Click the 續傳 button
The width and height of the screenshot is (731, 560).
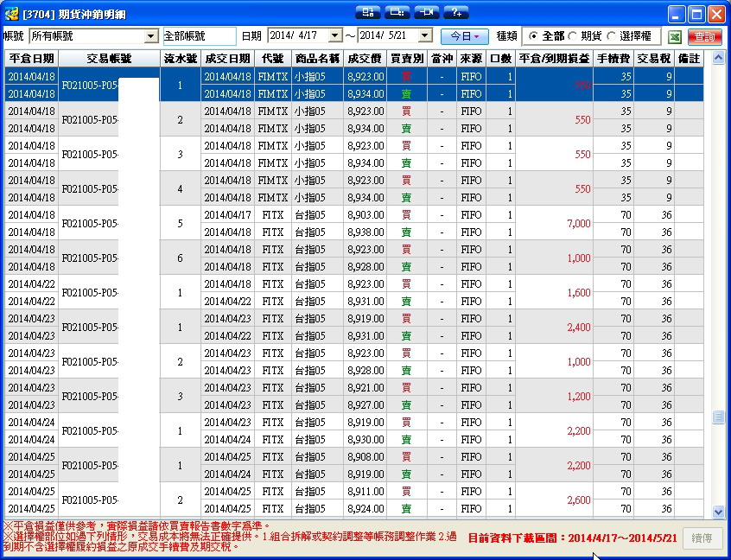point(702,538)
